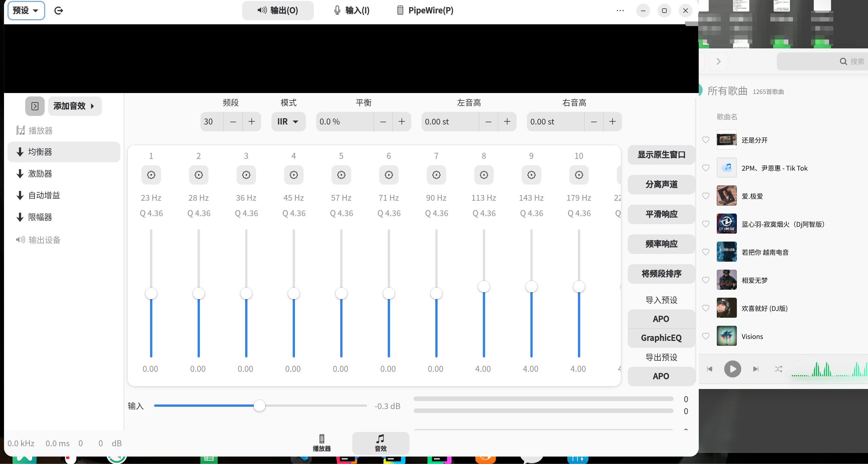Select the 音效 bottom tab
The image size is (868, 464).
click(x=380, y=443)
